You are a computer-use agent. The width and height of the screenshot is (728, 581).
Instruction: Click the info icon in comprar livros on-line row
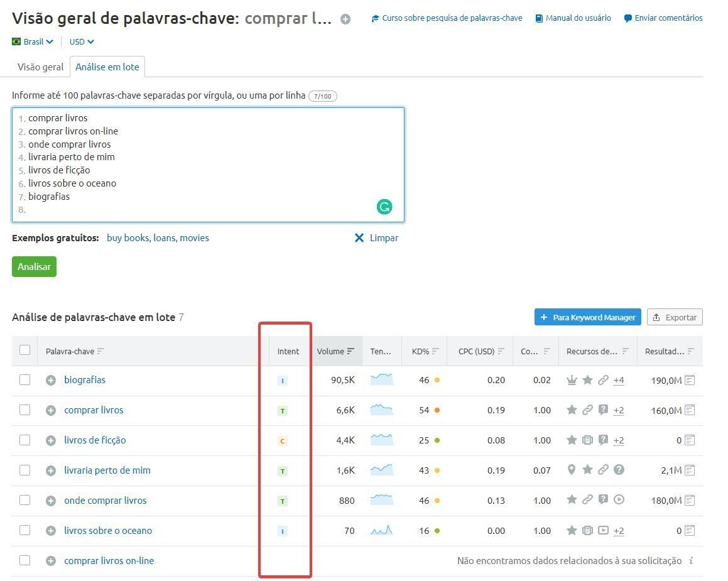691,561
